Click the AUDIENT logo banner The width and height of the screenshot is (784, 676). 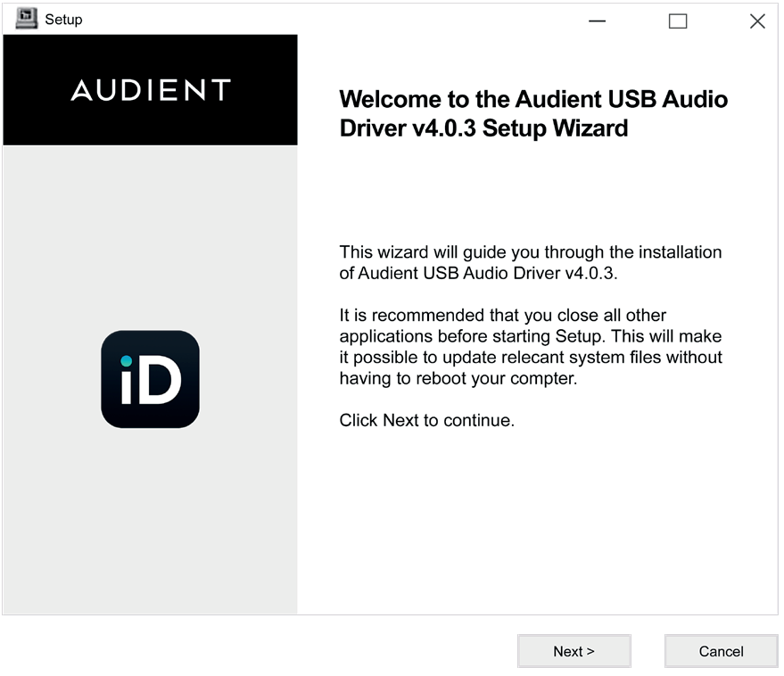(150, 90)
